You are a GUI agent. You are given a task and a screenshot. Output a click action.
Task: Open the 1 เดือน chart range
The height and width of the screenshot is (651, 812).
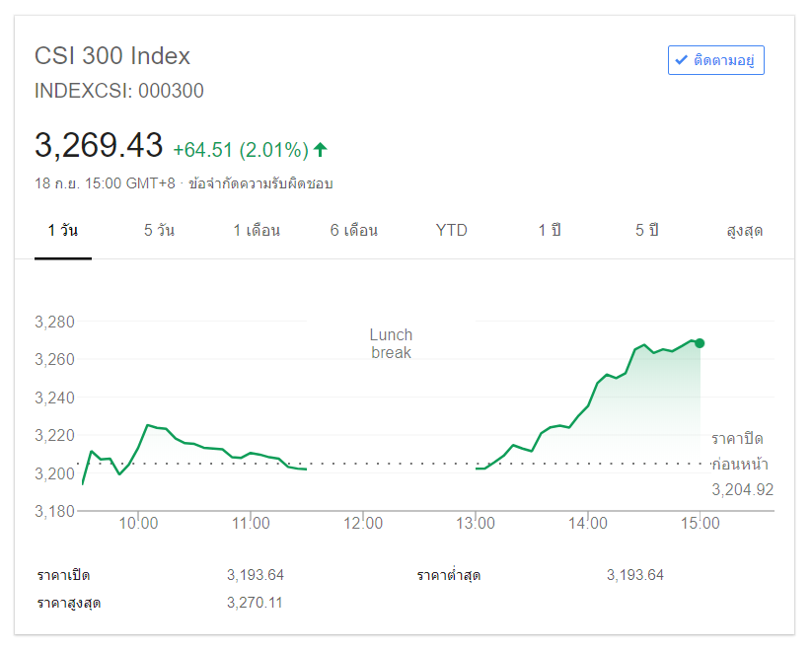click(x=257, y=231)
